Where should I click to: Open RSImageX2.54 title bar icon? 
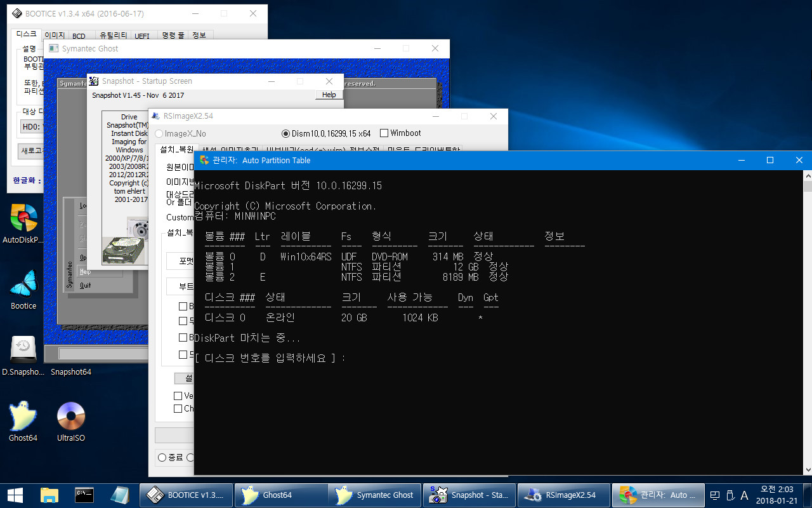155,116
